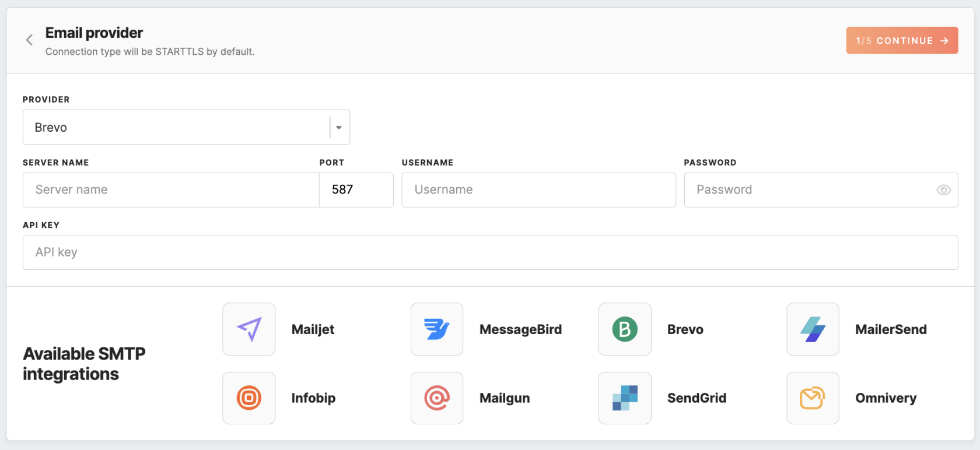Click the MessageBird integration icon
Image resolution: width=980 pixels, height=450 pixels.
pyautogui.click(x=437, y=329)
